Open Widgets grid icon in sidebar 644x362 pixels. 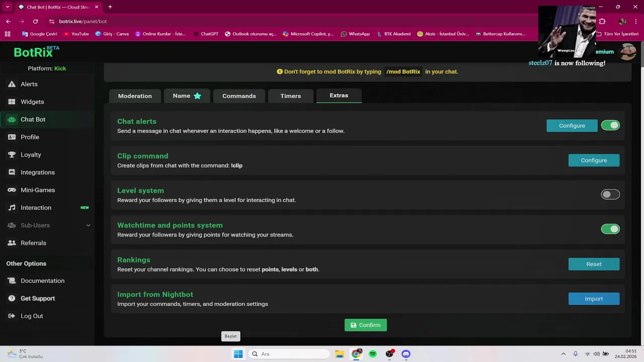(12, 102)
